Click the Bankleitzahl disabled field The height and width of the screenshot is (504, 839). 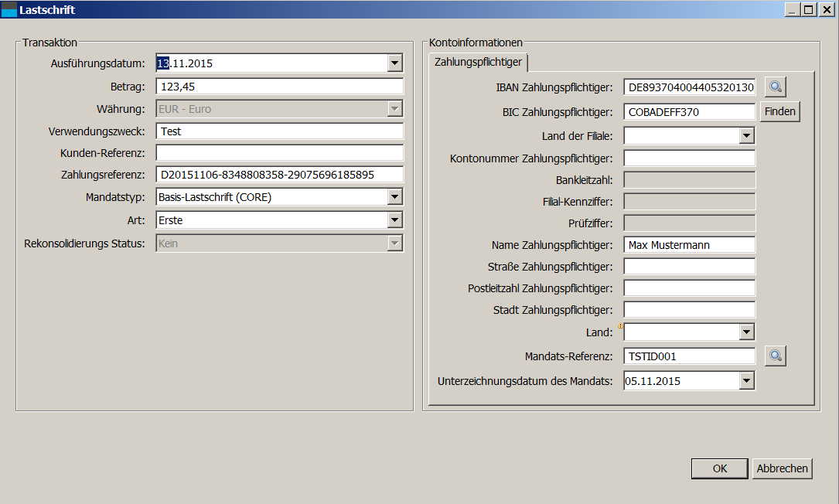point(689,180)
